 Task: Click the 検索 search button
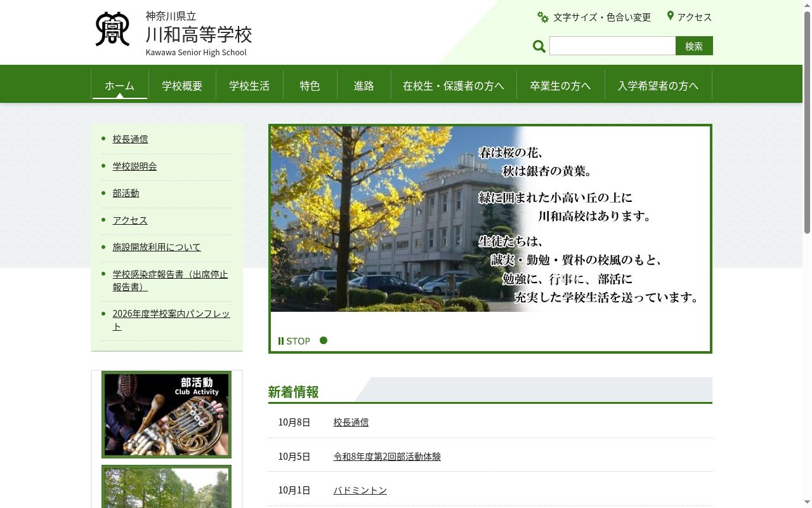click(694, 46)
